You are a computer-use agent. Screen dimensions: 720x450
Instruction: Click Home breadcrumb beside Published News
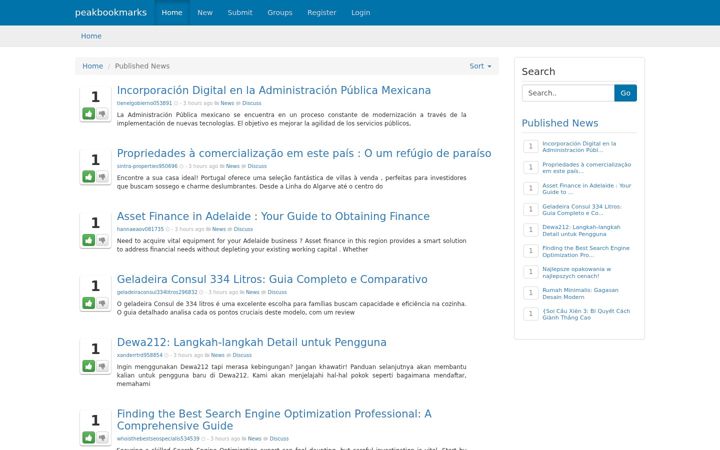tap(92, 66)
